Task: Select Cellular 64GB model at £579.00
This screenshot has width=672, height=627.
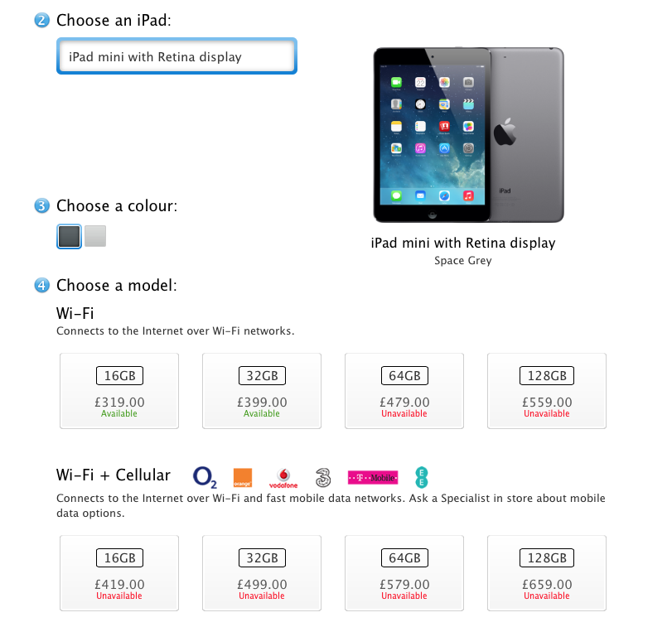Action: pos(404,572)
